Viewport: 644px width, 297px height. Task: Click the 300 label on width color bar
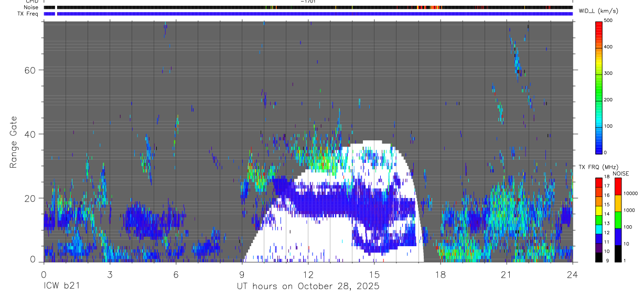(x=608, y=73)
